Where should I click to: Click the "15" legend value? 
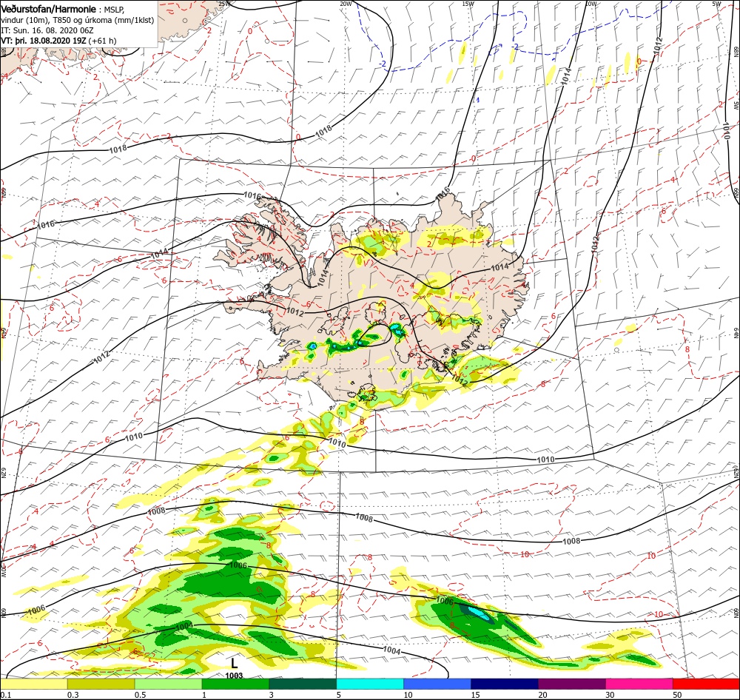pyautogui.click(x=475, y=695)
